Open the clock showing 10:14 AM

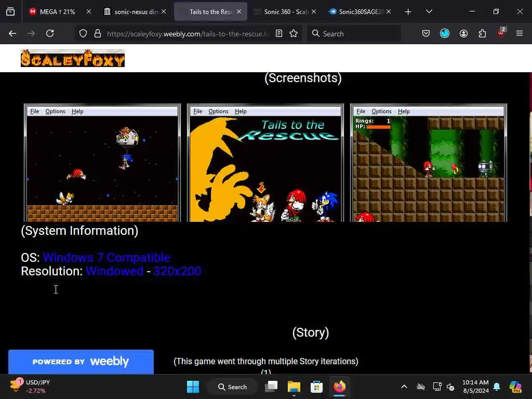tap(475, 387)
